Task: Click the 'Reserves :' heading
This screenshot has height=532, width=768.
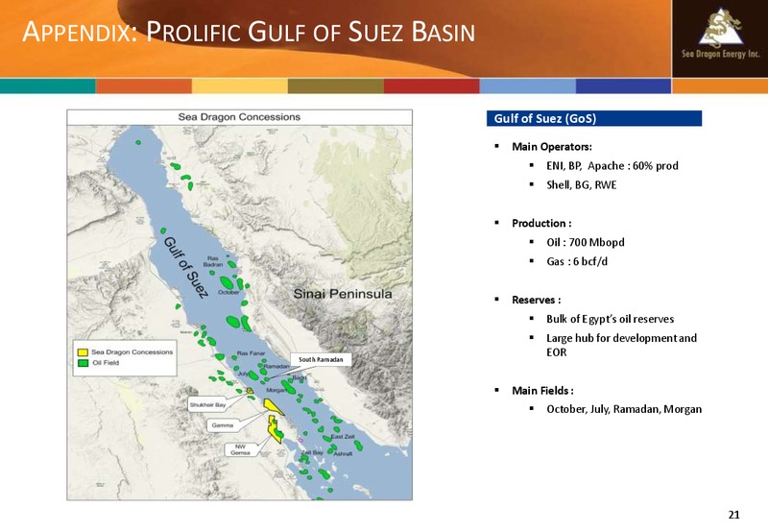Action: point(537,300)
